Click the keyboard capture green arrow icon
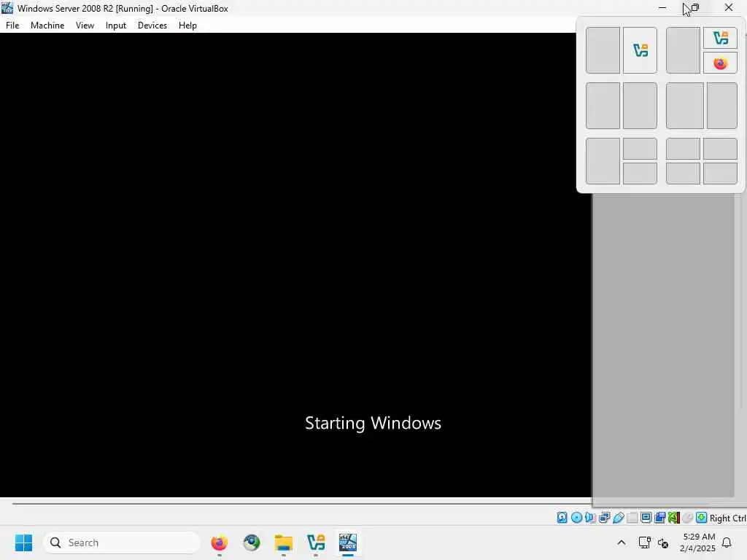747x560 pixels. pyautogui.click(x=701, y=518)
